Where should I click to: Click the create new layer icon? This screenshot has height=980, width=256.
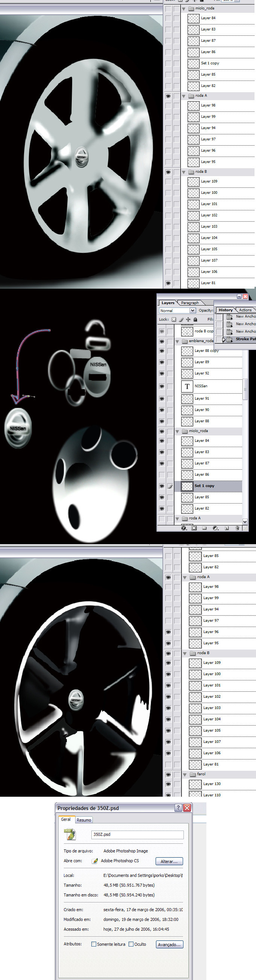click(227, 528)
